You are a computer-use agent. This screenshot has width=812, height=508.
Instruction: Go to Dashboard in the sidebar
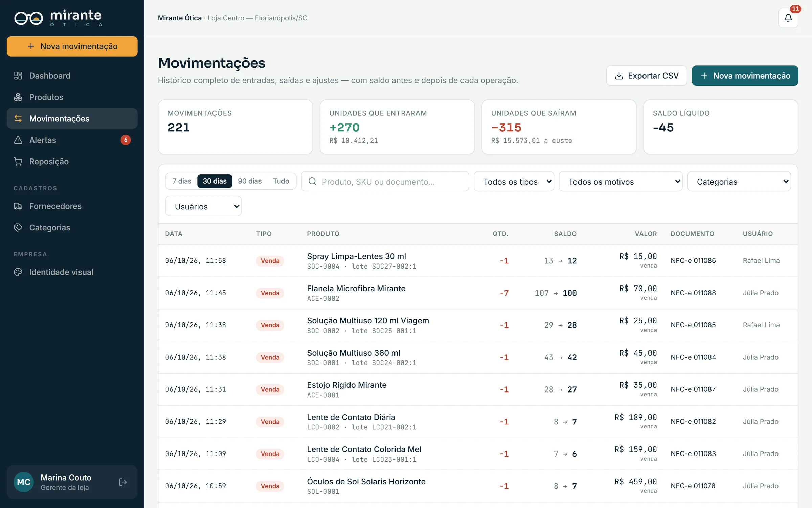click(x=72, y=76)
